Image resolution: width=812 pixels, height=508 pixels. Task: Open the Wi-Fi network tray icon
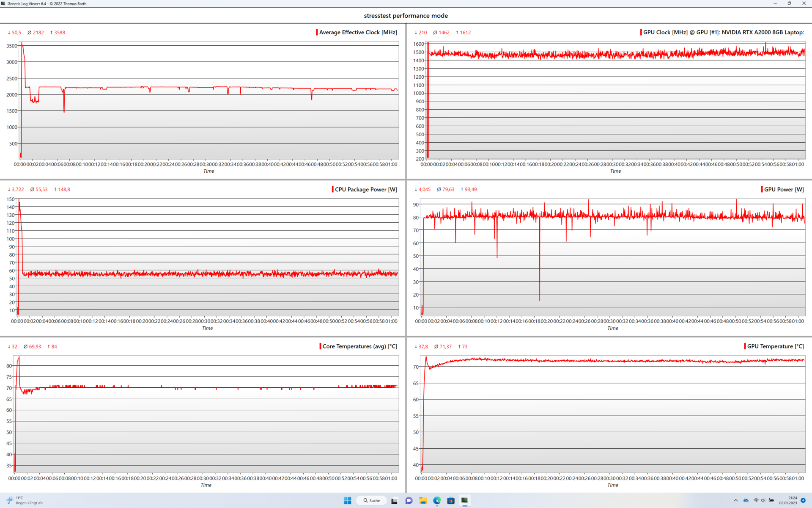click(756, 500)
